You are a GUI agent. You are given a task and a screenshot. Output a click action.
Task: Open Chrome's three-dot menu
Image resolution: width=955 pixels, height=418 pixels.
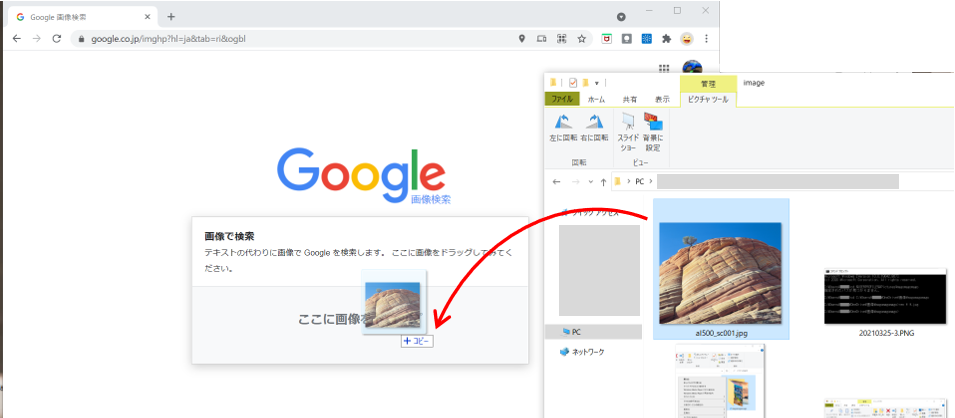[707, 38]
